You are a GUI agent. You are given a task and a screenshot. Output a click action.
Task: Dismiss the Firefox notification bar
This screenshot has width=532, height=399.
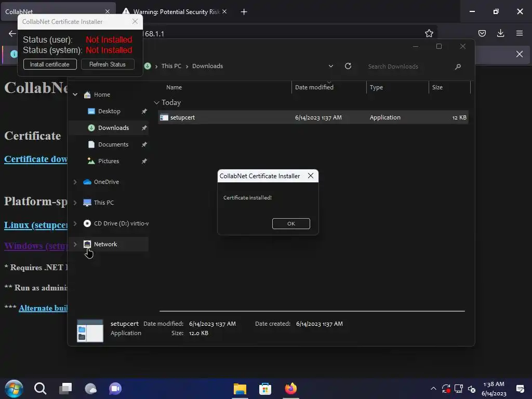point(519,54)
